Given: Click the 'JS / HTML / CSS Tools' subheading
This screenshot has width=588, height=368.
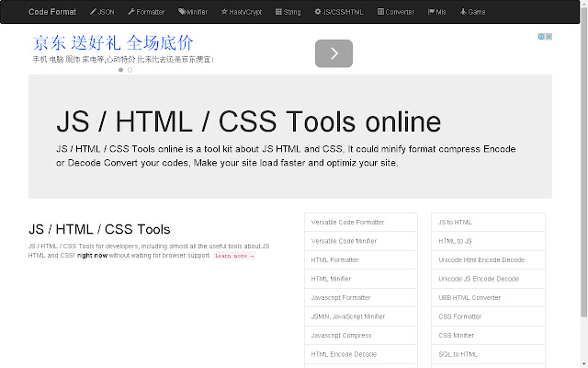Looking at the screenshot, I should click(99, 229).
